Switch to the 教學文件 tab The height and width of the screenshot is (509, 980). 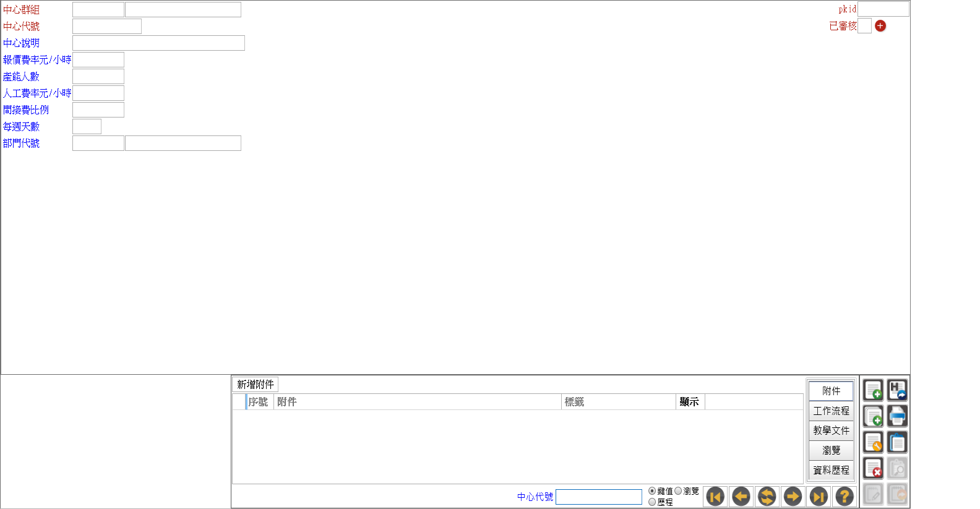click(x=831, y=430)
